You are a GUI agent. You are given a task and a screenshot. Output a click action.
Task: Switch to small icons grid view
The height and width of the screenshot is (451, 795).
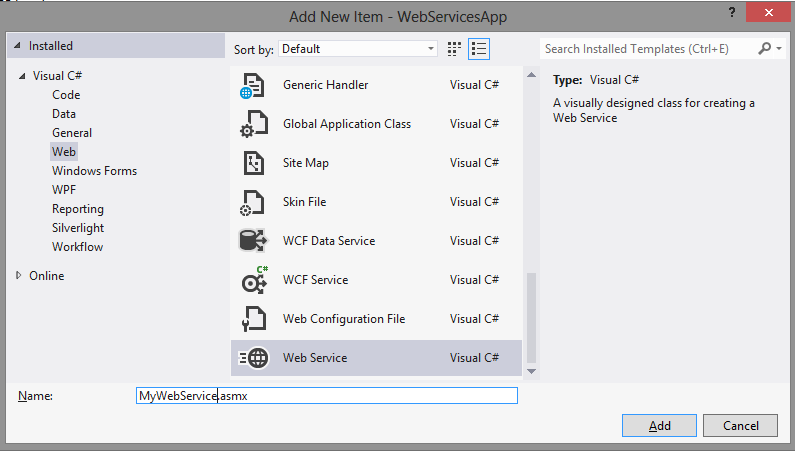[454, 49]
